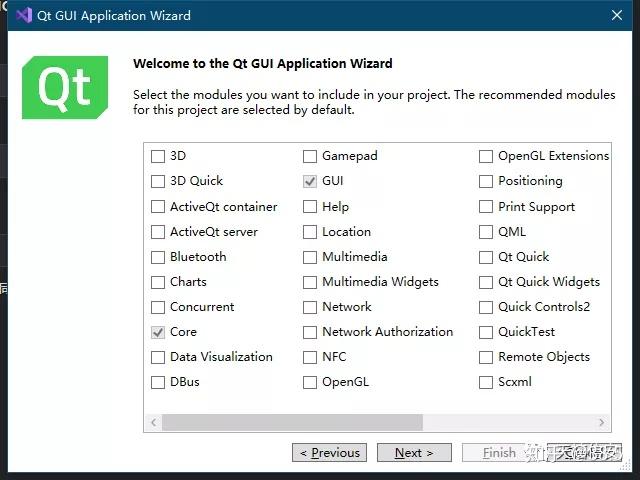Toggle the Charts module checkbox
The image size is (640, 480).
click(x=158, y=282)
